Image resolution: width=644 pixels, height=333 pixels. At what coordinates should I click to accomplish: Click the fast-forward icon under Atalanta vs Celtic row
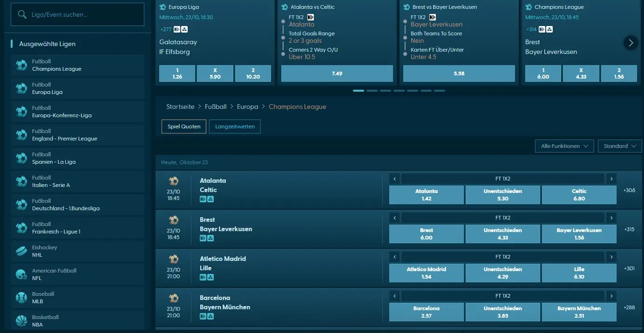coord(203,199)
